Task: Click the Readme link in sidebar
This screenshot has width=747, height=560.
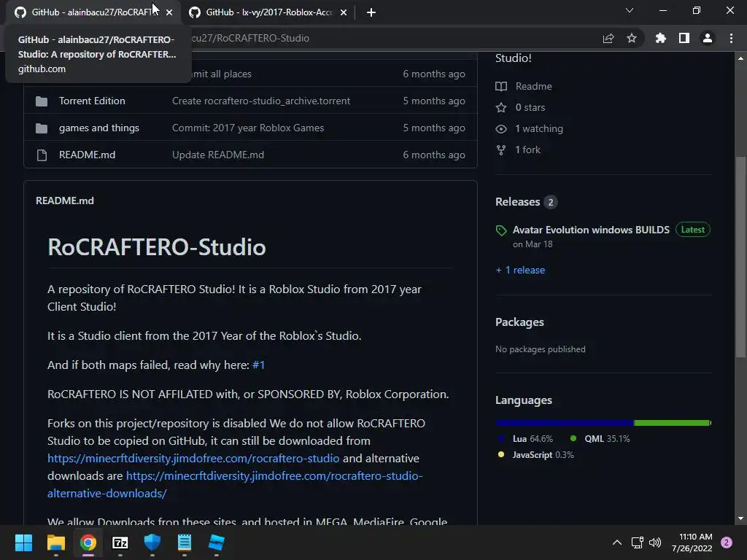Action: point(533,86)
